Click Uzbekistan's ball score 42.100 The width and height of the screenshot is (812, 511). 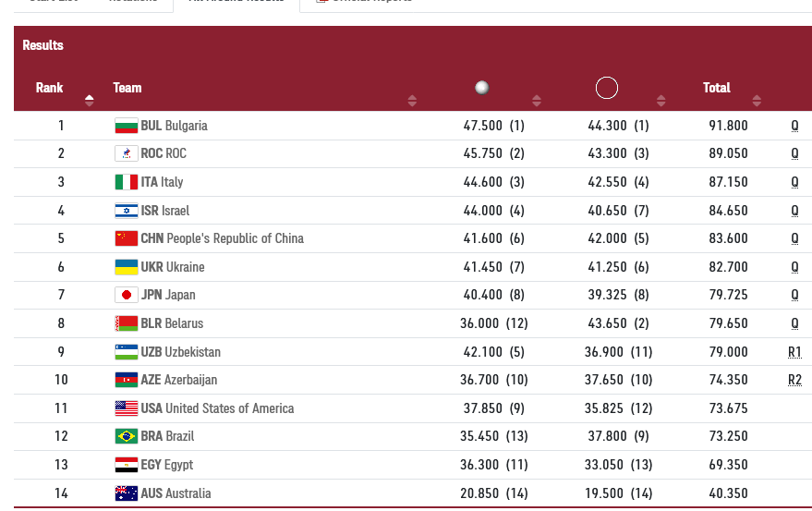(x=482, y=352)
